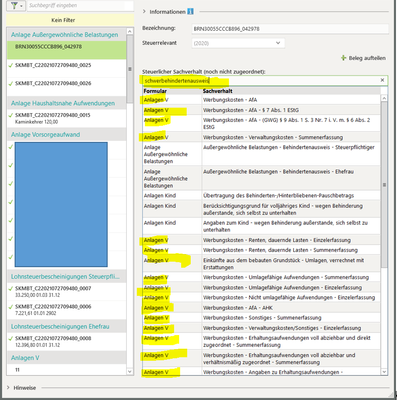The height and width of the screenshot is (400, 397).
Task: Click the Bezeichnung text field
Action: click(290, 29)
